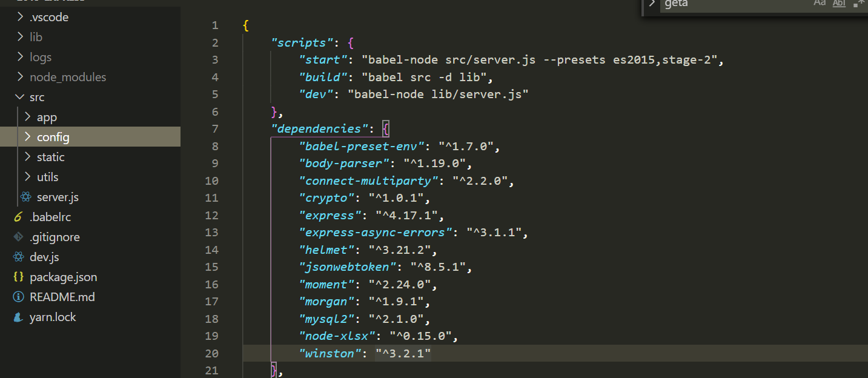Click the "morgan" dependency name

pos(326,302)
